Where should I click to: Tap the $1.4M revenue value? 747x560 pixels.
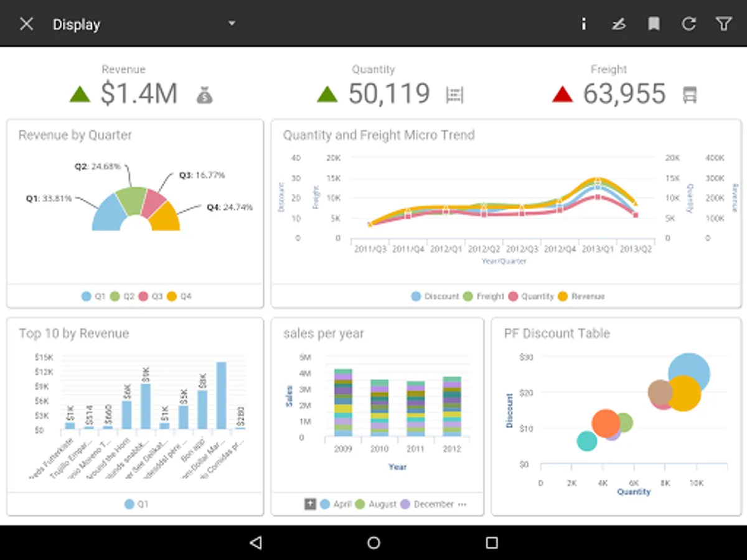(x=139, y=94)
